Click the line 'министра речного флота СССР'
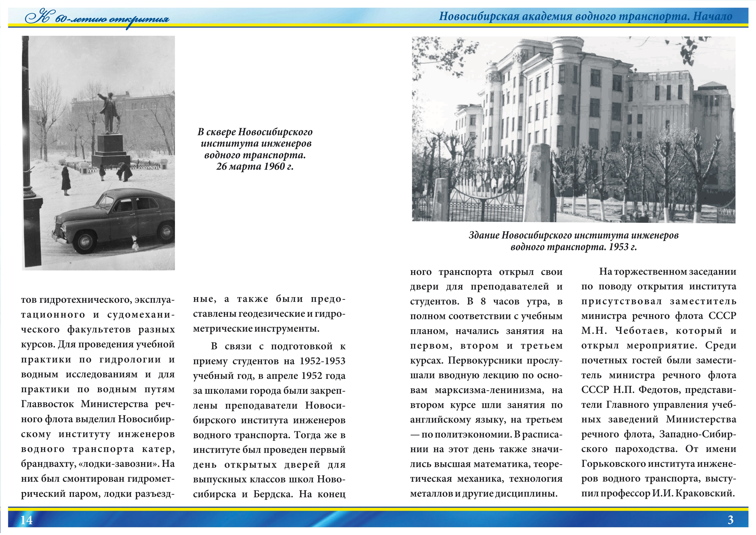This screenshot has height=535, width=756. [x=659, y=316]
